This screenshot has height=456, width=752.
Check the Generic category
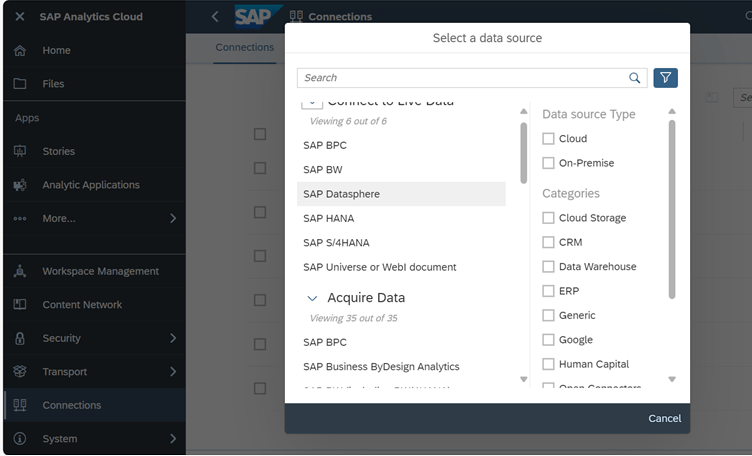point(548,315)
